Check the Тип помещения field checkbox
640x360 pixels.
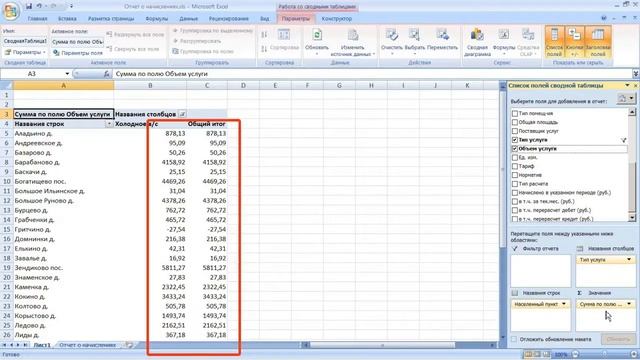515,113
